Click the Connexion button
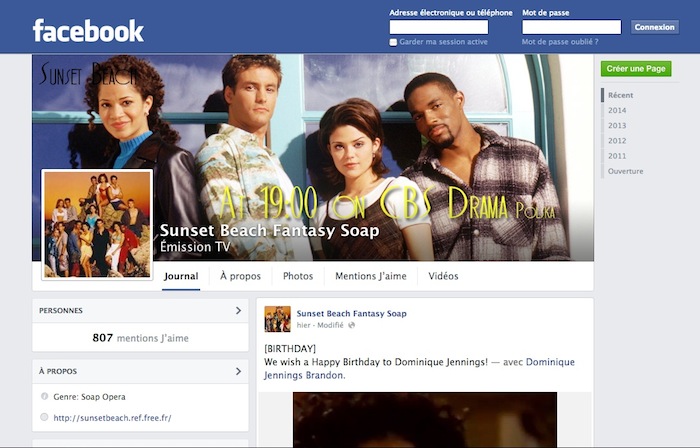The width and height of the screenshot is (700, 448). coord(654,27)
